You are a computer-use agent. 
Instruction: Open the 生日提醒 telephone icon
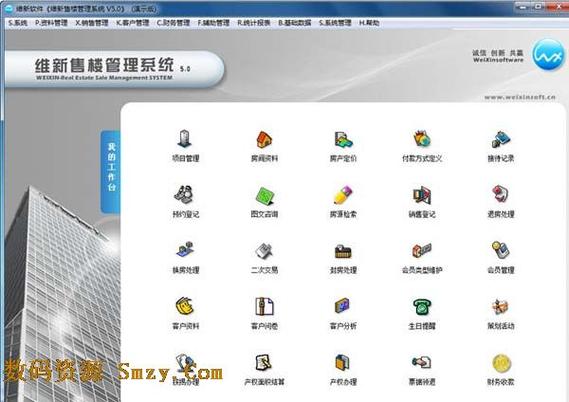tap(422, 307)
